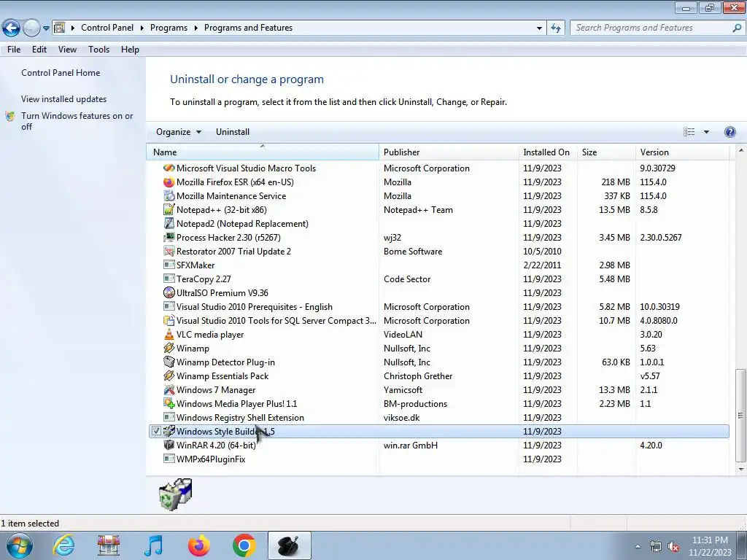Click the Notepad2 program icon
The image size is (747, 560).
[x=169, y=223]
